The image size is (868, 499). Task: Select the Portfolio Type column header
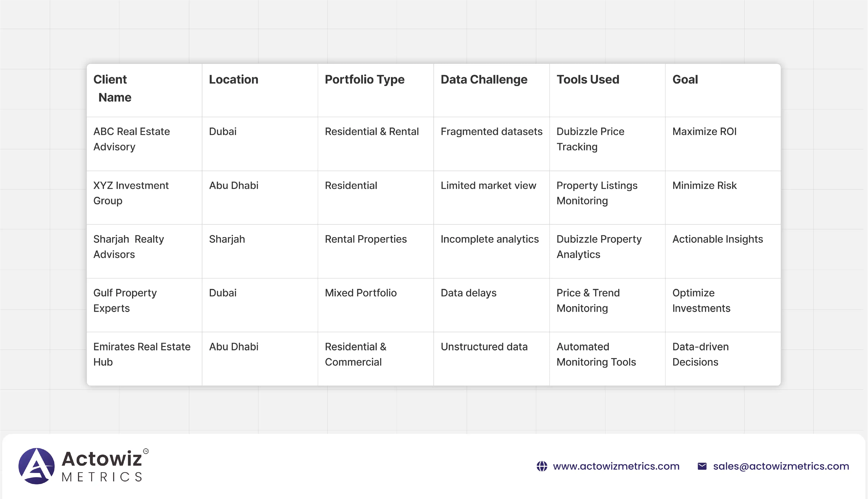364,79
